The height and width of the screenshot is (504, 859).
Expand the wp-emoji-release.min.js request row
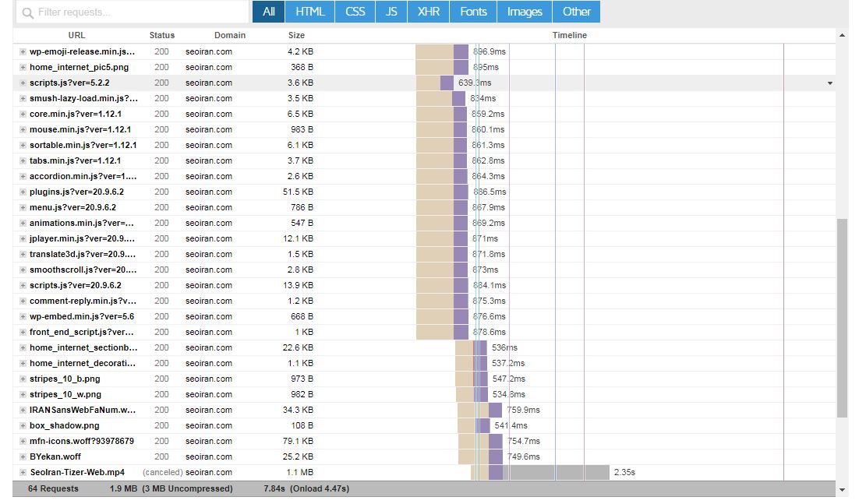point(23,52)
